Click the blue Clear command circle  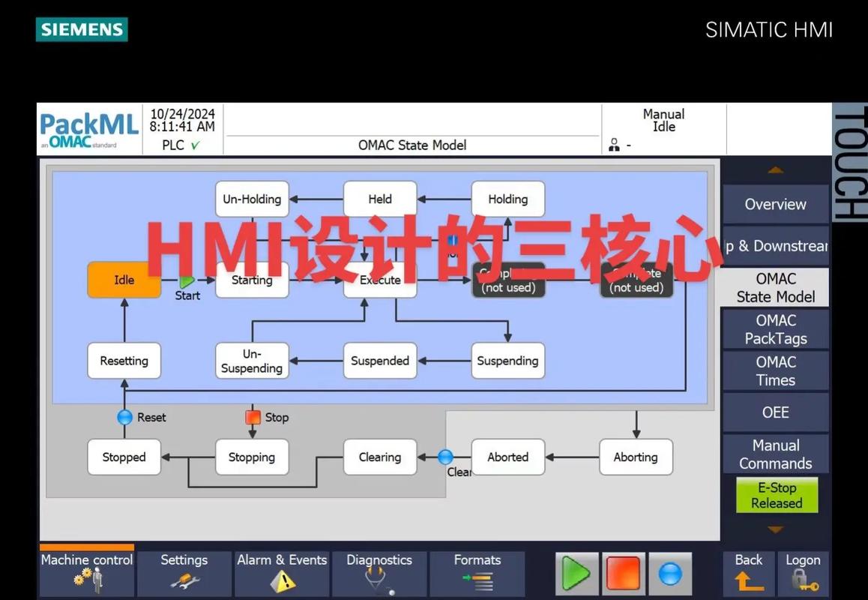[445, 457]
